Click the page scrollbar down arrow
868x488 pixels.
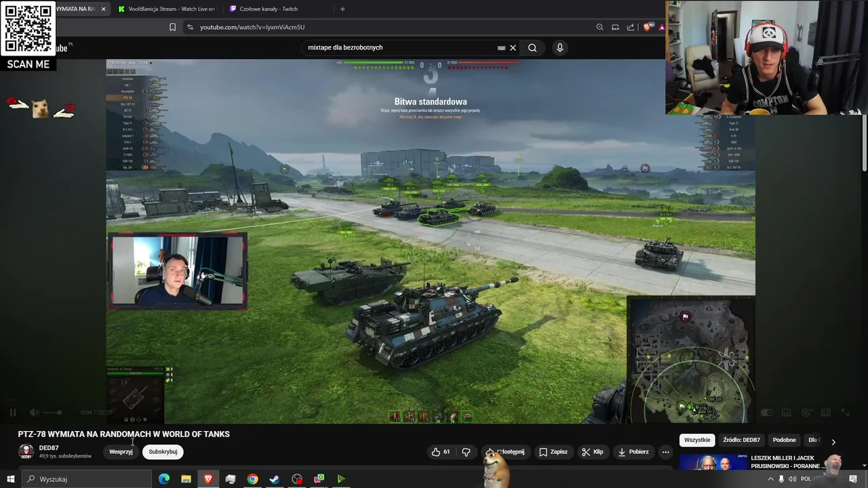[864, 466]
